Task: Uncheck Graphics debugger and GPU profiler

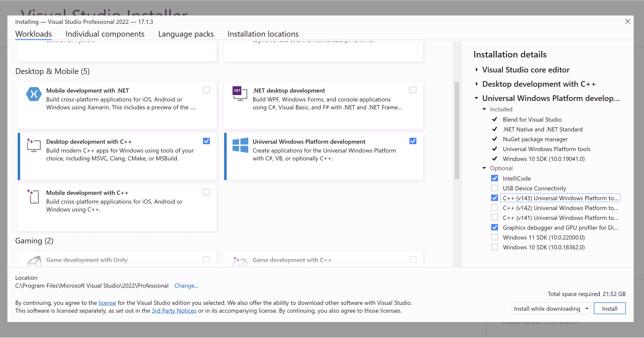Action: pyautogui.click(x=494, y=227)
